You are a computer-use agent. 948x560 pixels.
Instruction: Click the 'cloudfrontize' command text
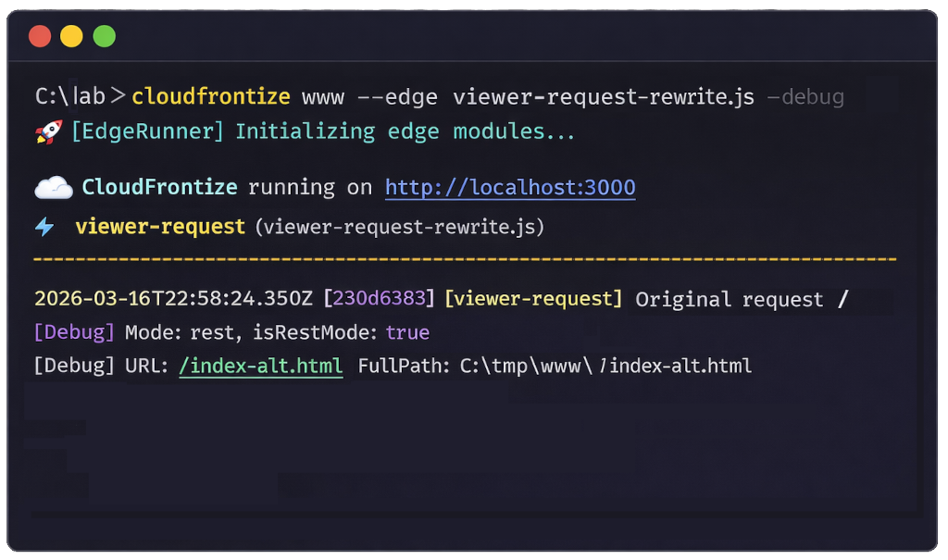pyautogui.click(x=211, y=97)
